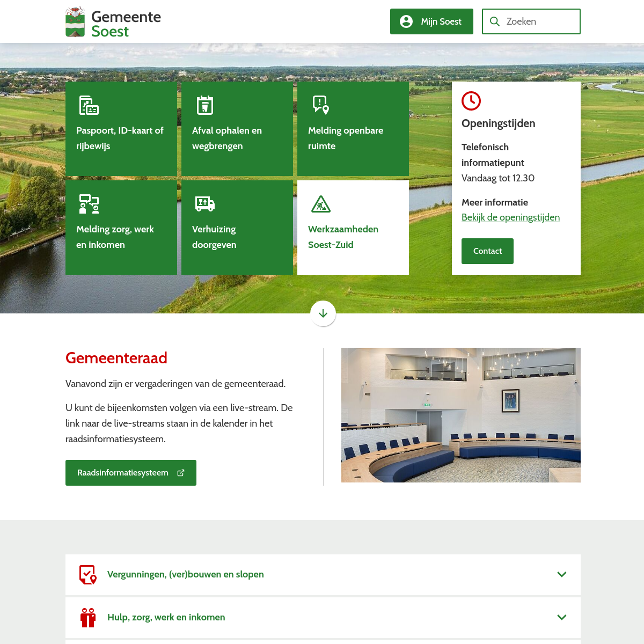The height and width of the screenshot is (644, 644).
Task: Click the council chamber photo
Action: pos(461,415)
